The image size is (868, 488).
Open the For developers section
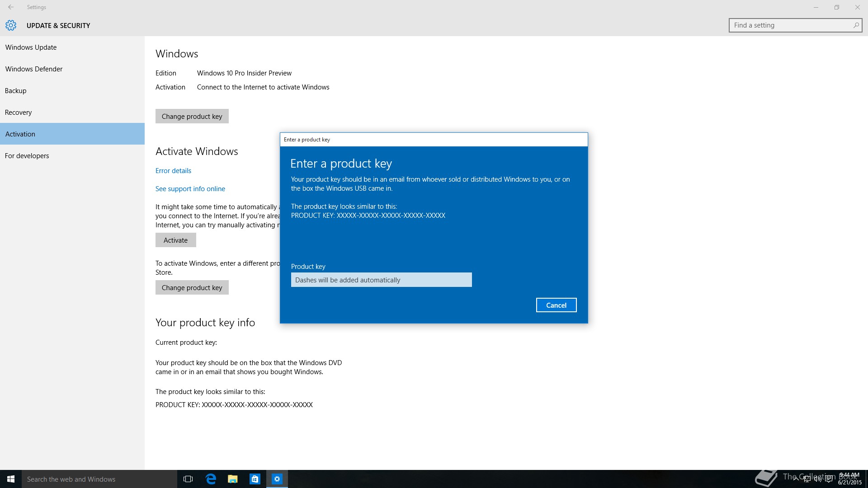tap(72, 156)
